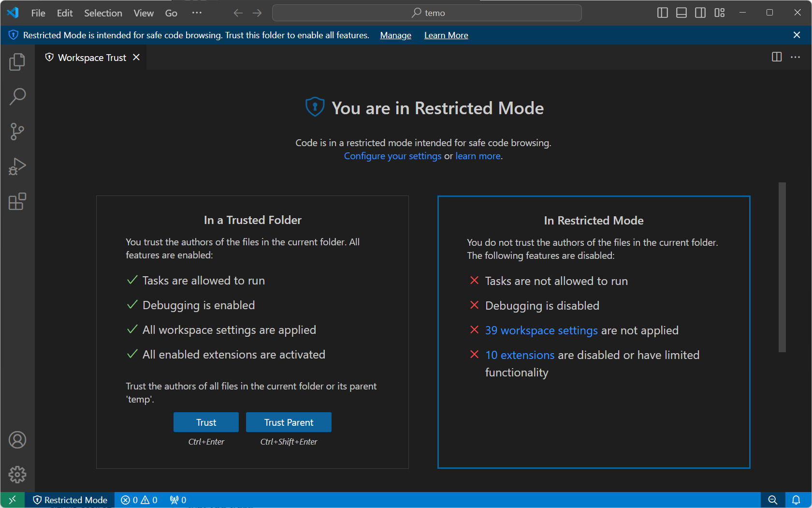Click the Trust button

point(206,422)
